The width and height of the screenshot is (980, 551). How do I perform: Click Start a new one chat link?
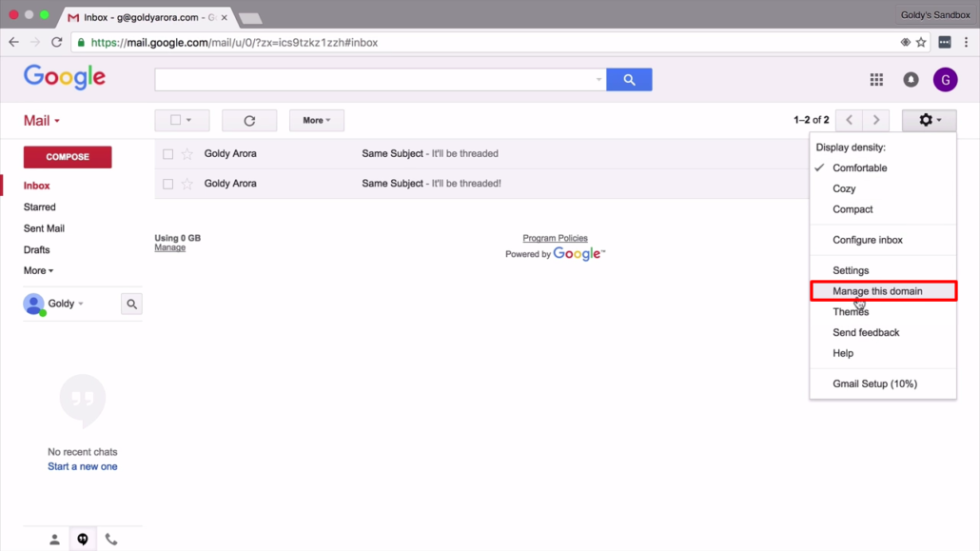[x=83, y=466]
